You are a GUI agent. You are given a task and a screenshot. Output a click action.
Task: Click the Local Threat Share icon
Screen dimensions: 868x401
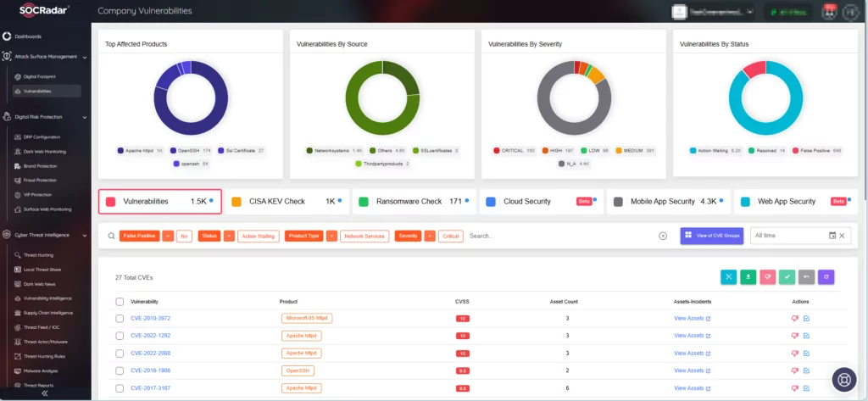[19, 270]
